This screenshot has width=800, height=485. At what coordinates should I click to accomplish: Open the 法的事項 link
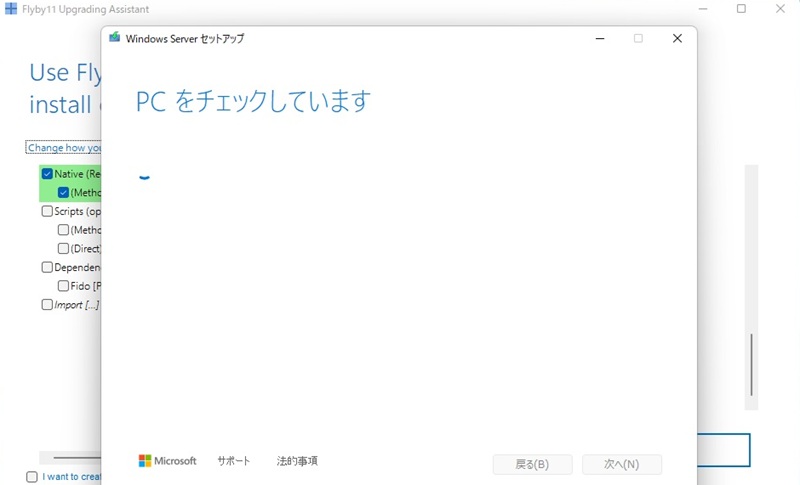click(x=297, y=461)
